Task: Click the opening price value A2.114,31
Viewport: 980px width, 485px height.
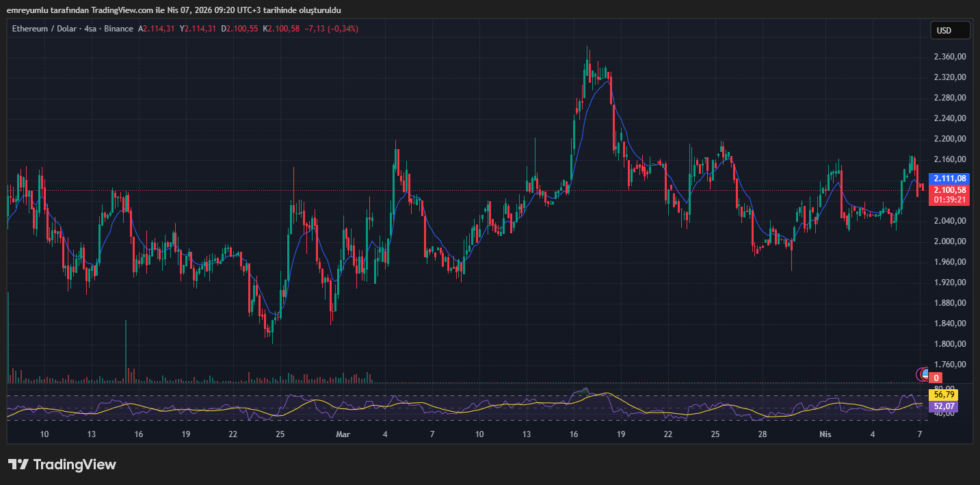Action: click(x=157, y=29)
